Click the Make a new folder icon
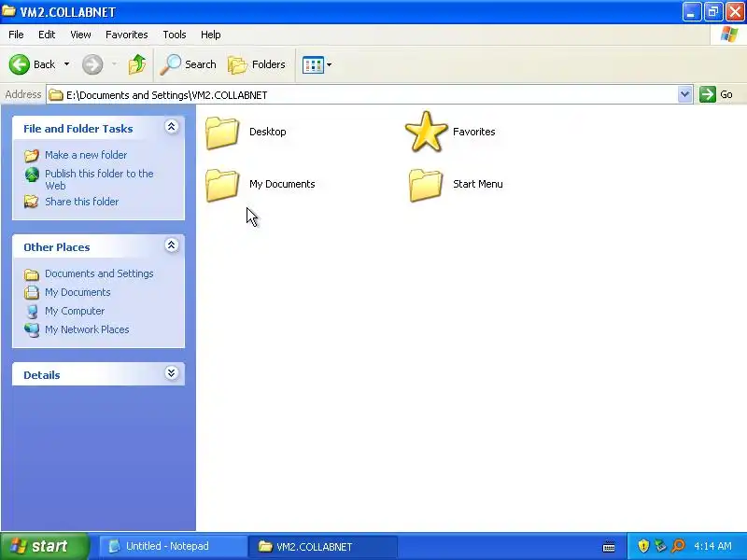Screen dimensions: 747x560 [32, 155]
